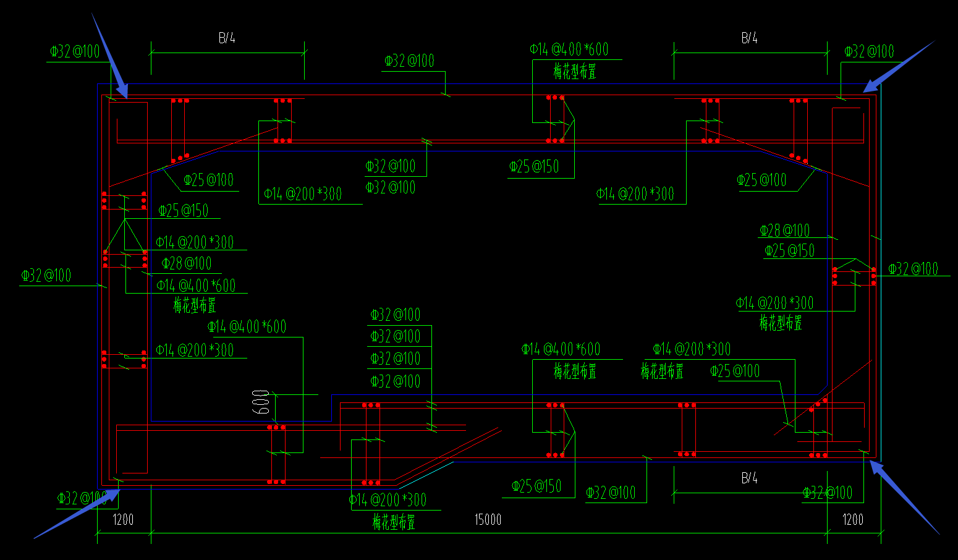Select the Φ28@100 label on the left wall
Screen dimensions: 958x560
(x=187, y=264)
